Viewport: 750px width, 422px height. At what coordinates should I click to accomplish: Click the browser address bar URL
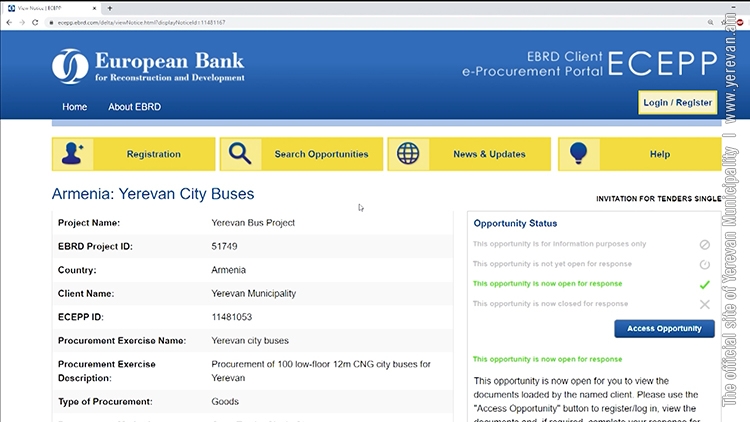pyautogui.click(x=142, y=22)
